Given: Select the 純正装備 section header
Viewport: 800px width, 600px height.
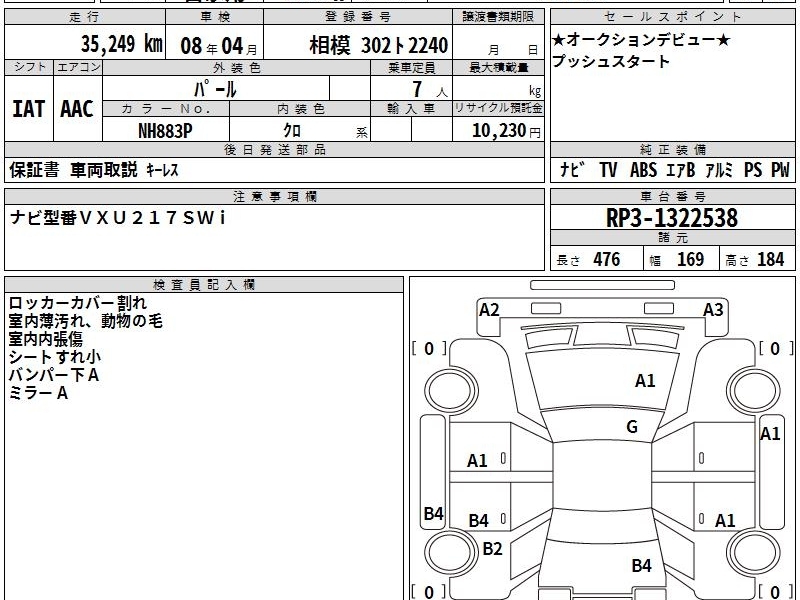Looking at the screenshot, I should click(672, 149).
